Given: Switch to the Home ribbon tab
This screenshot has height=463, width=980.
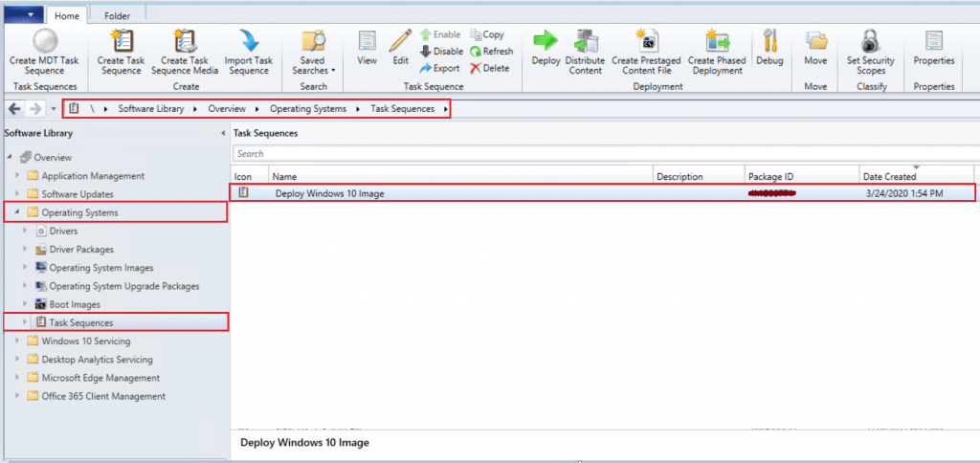Looking at the screenshot, I should [66, 15].
